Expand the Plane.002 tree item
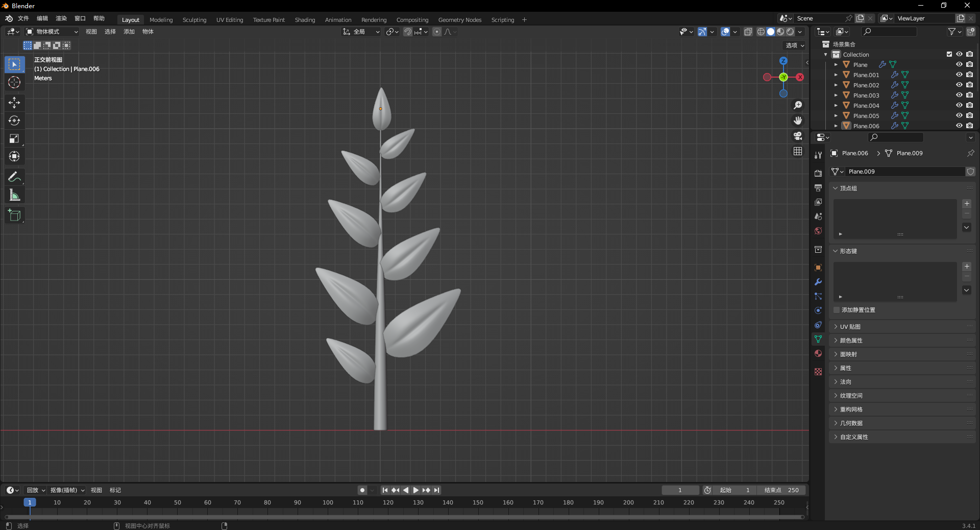The image size is (980, 530). 836,85
